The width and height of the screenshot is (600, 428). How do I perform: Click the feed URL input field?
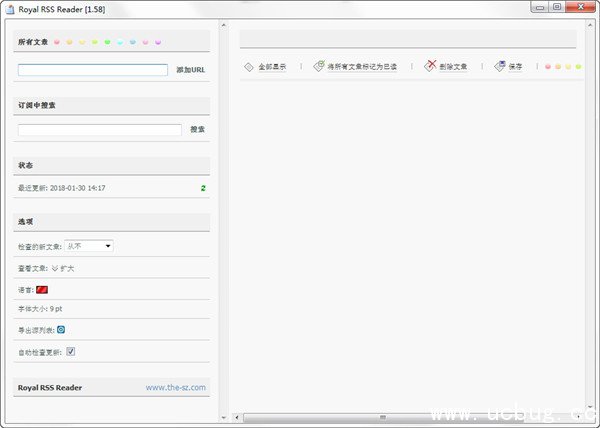coord(92,71)
